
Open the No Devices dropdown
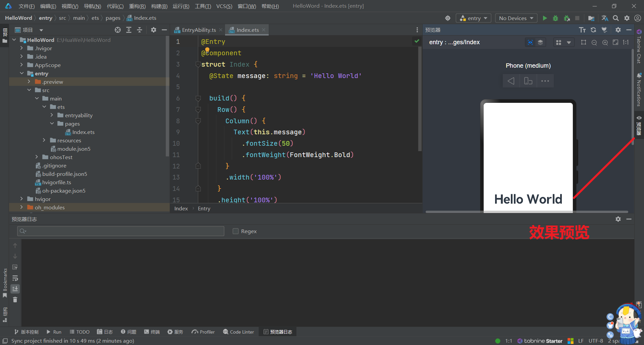(516, 18)
